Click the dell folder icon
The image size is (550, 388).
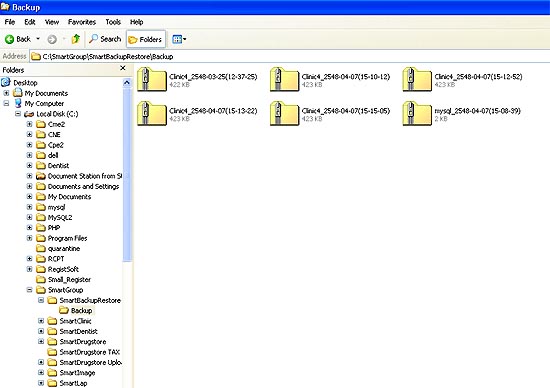[x=41, y=155]
